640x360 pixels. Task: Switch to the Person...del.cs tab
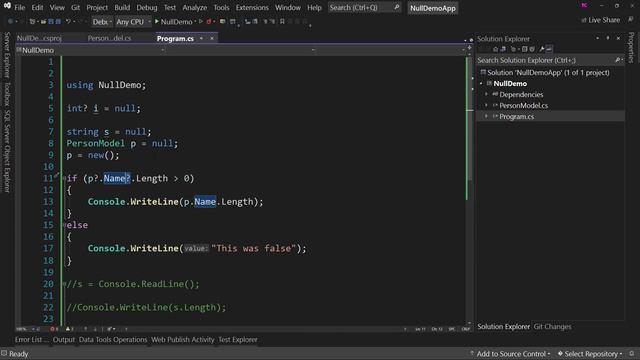(x=109, y=38)
